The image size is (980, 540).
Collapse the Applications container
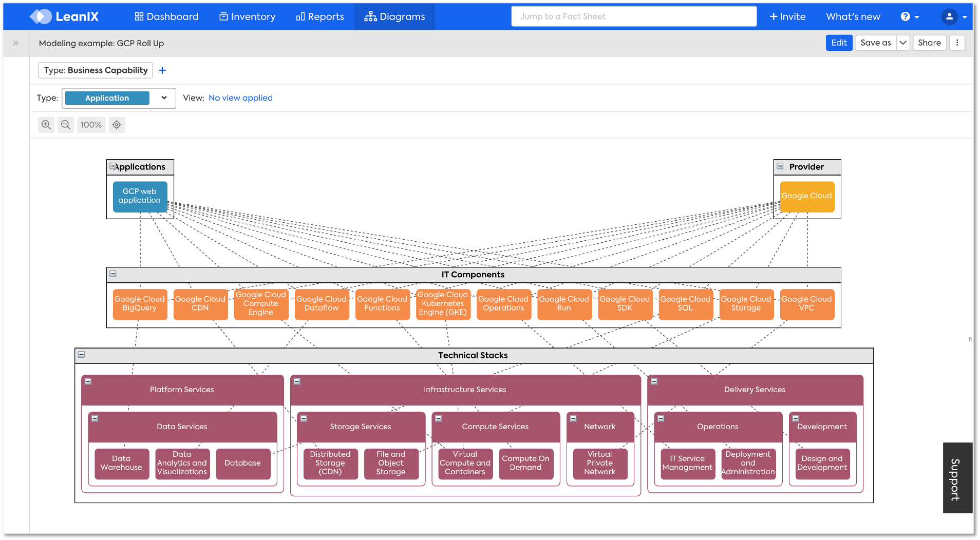point(112,166)
